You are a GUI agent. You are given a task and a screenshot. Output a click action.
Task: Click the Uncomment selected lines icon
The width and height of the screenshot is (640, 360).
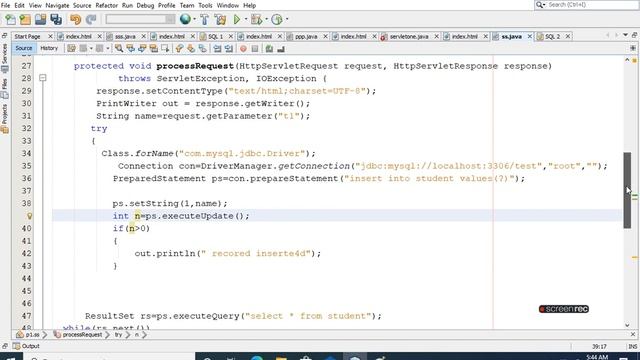[281, 49]
